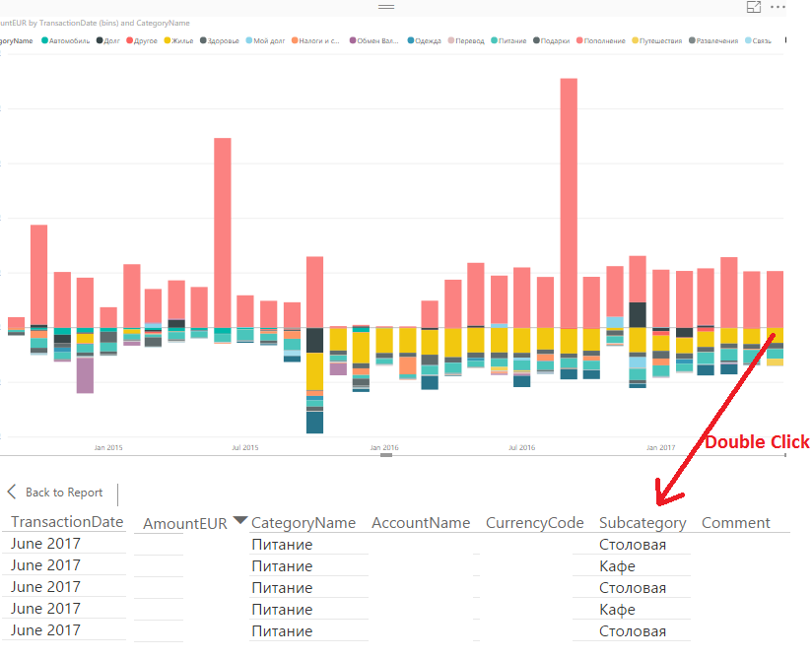Viewport: 812px width, 658px height.
Task: Select second row's Кафе subcategory cell
Action: tap(617, 566)
